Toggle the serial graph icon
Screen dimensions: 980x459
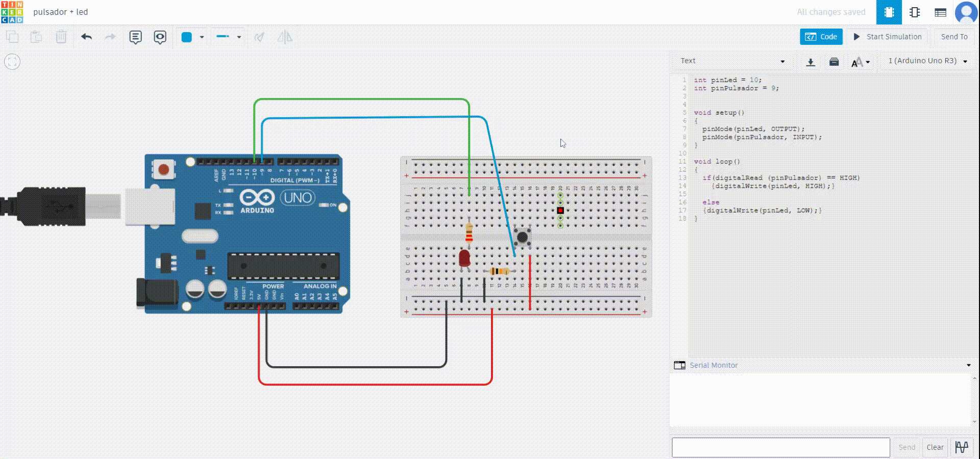pos(962,447)
